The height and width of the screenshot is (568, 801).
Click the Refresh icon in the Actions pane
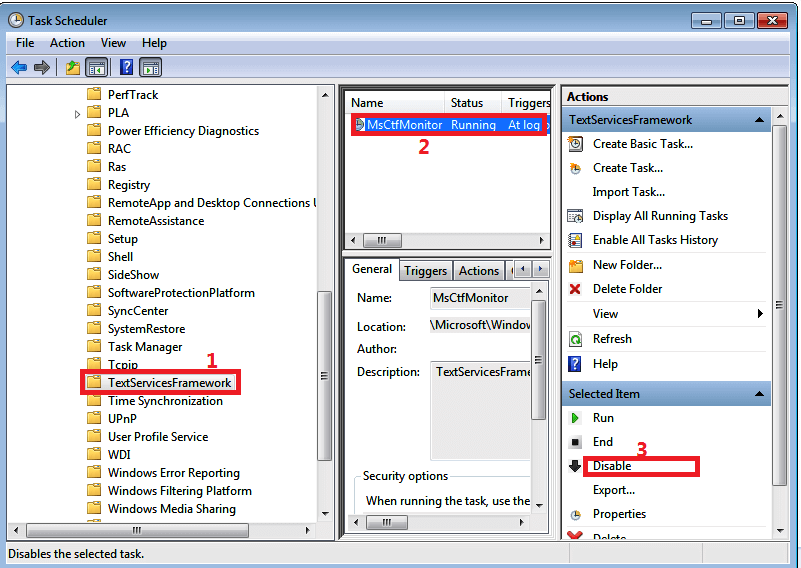pos(575,339)
